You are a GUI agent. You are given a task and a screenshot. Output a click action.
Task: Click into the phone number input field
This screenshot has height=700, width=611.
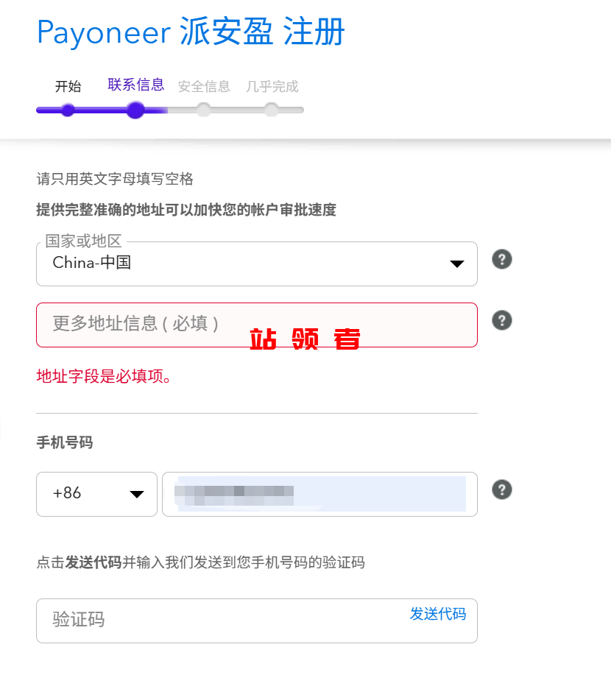click(319, 494)
